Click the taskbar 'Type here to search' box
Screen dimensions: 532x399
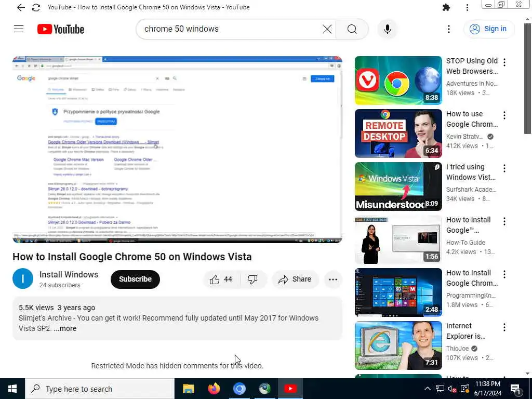coord(100,389)
